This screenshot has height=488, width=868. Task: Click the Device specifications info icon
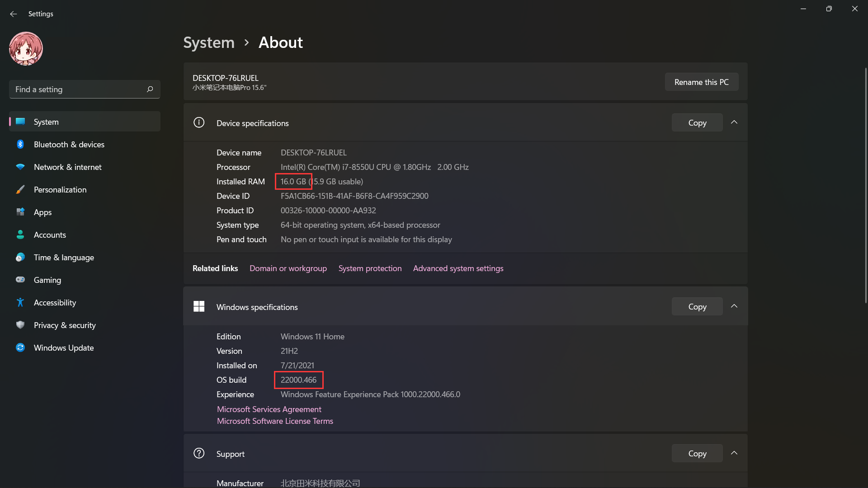point(199,122)
